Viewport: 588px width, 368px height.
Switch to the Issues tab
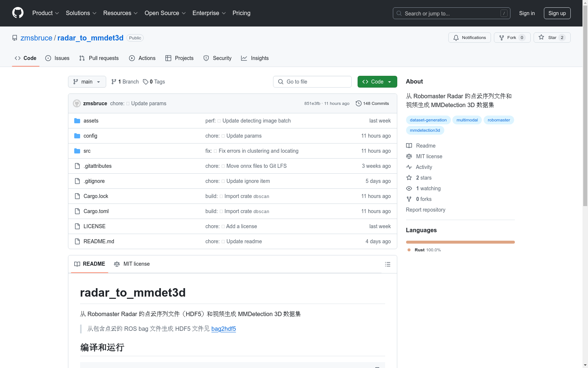click(x=57, y=58)
